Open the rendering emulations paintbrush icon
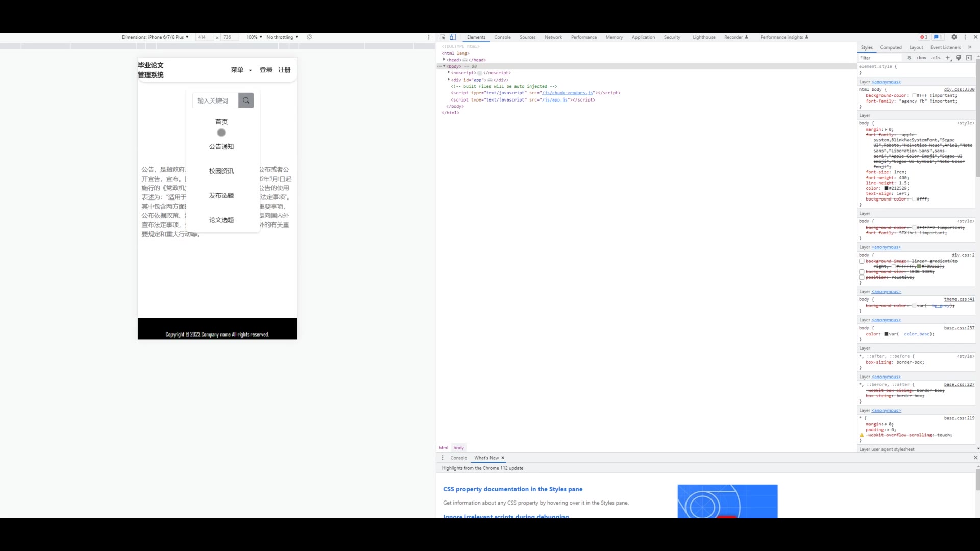 [959, 58]
